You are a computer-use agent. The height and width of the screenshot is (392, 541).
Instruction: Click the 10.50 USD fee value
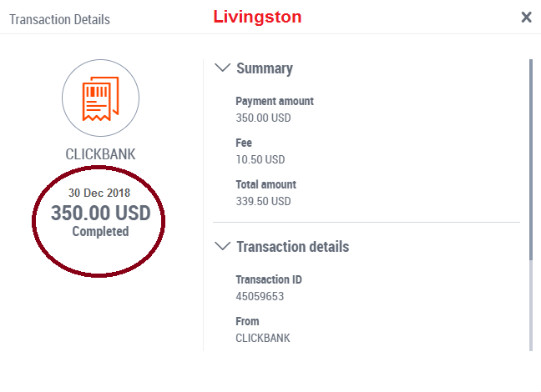coord(260,159)
